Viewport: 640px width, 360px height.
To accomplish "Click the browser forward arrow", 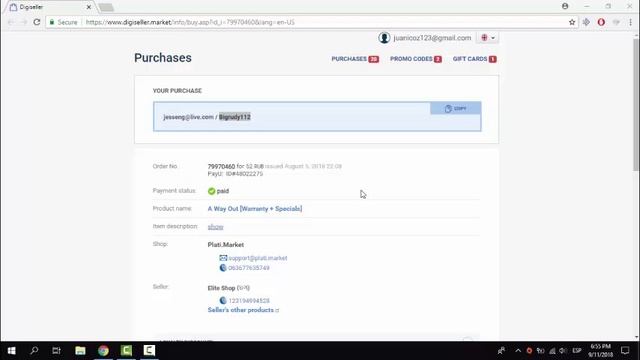I will pos(24,22).
